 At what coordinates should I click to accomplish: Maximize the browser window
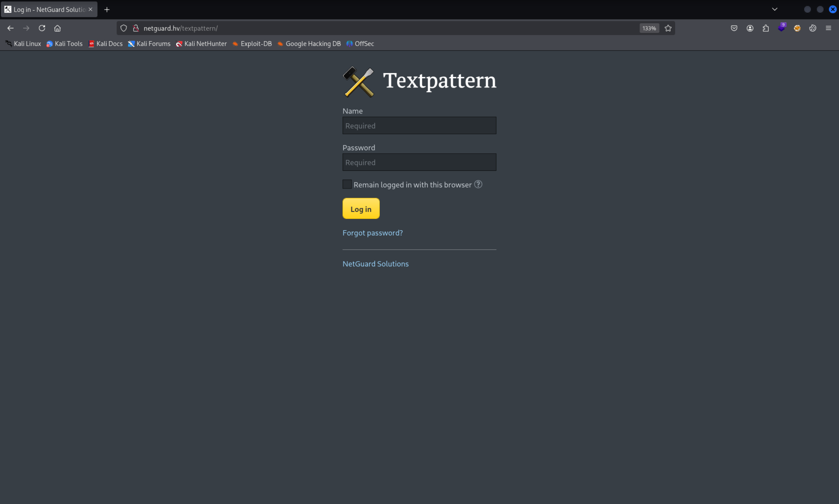(820, 9)
